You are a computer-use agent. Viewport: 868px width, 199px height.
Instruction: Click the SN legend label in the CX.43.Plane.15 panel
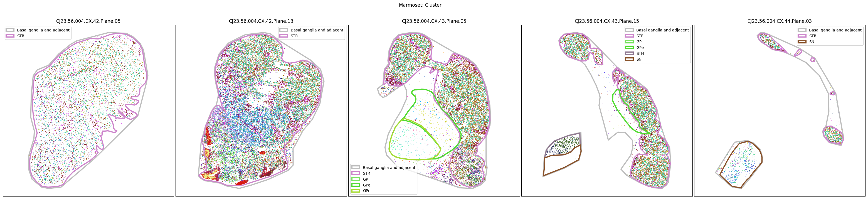(x=639, y=59)
